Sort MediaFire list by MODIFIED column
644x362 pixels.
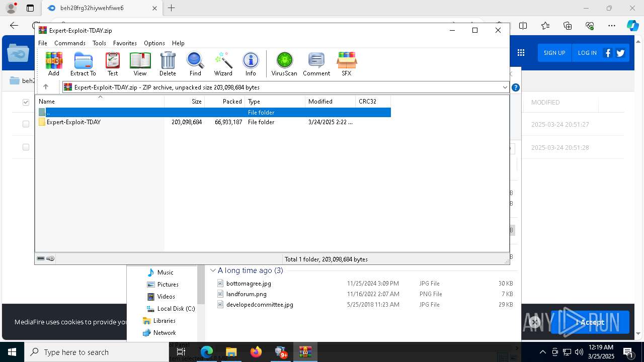point(545,102)
